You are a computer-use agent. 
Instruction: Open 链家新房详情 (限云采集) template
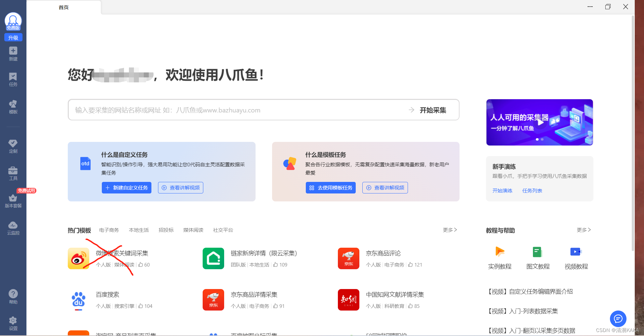(x=264, y=253)
